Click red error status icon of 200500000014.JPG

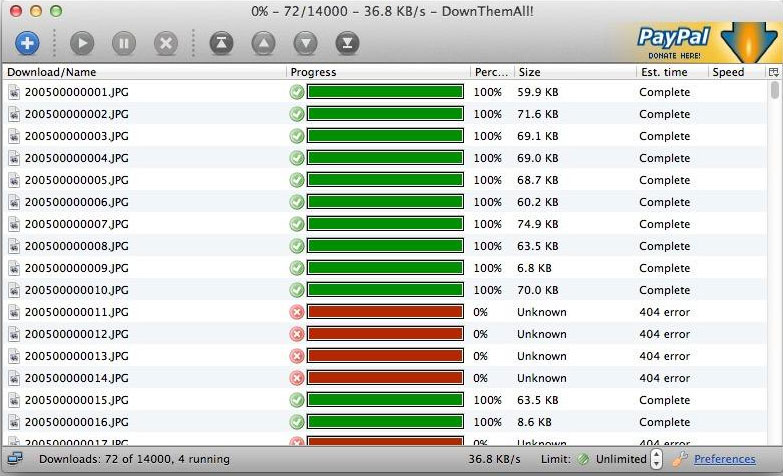tap(297, 378)
